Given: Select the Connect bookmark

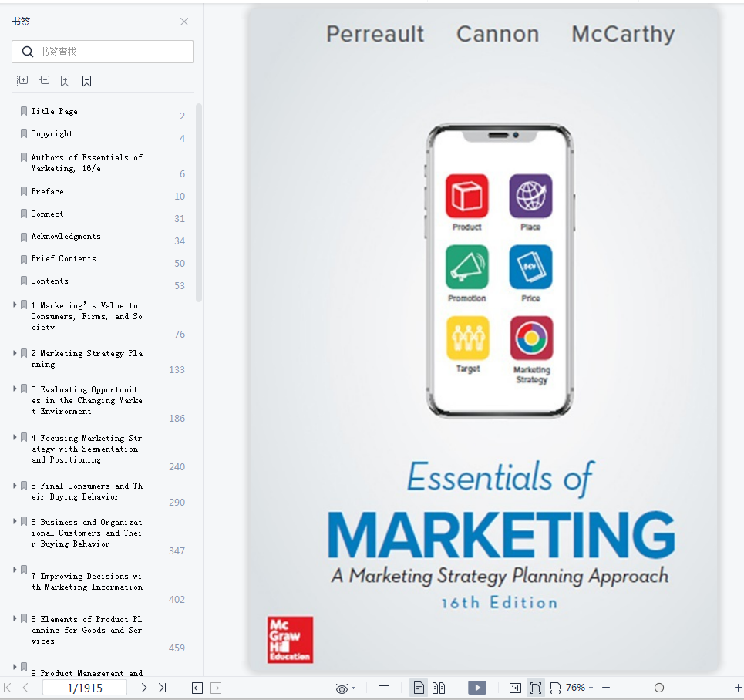Looking at the screenshot, I should [47, 214].
